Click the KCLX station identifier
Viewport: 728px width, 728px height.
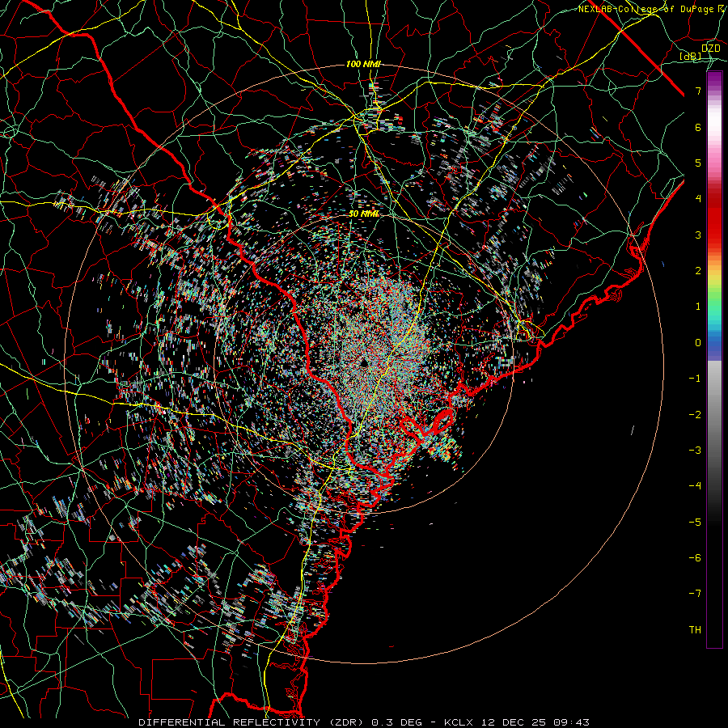(459, 722)
